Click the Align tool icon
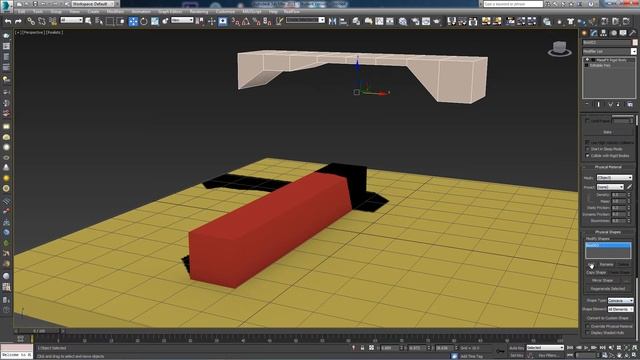 tap(343, 21)
